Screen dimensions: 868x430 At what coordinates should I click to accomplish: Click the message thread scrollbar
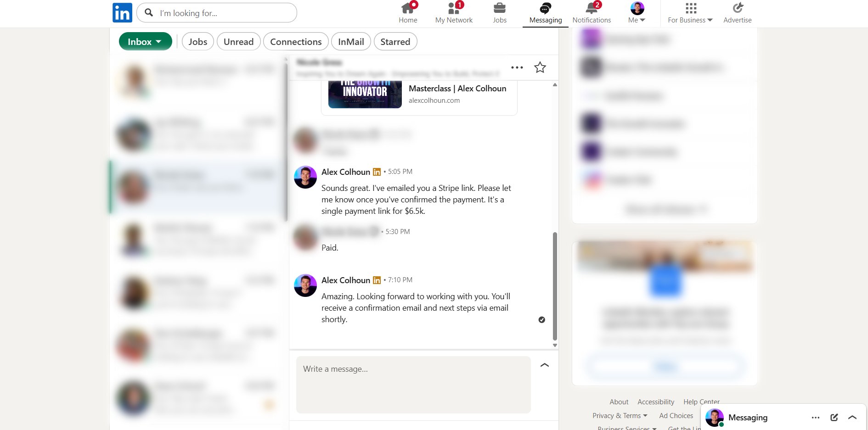555,285
